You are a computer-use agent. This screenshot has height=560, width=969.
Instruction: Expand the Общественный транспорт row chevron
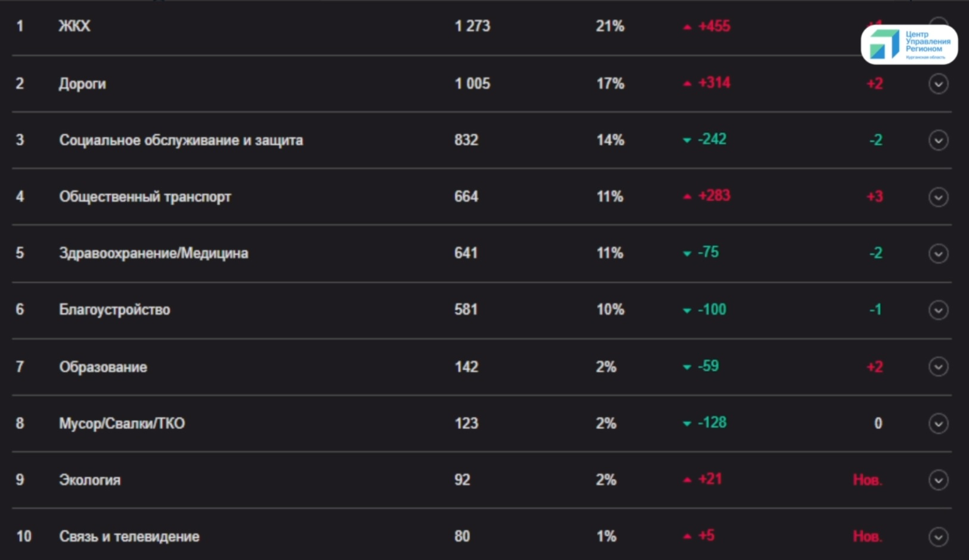939,197
